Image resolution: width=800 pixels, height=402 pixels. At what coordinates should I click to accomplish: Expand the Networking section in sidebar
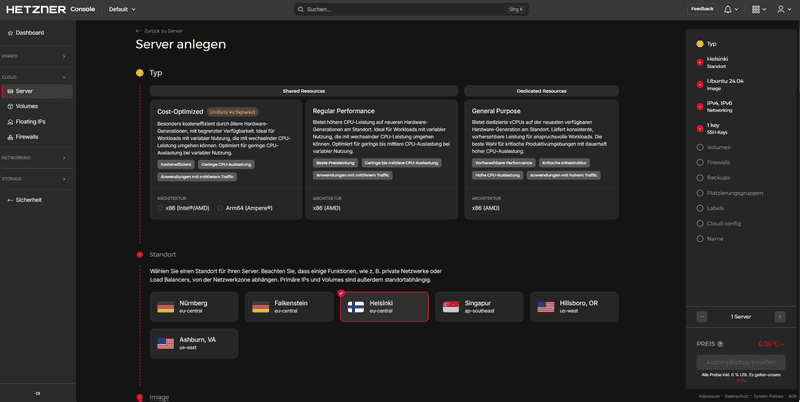pyautogui.click(x=37, y=158)
